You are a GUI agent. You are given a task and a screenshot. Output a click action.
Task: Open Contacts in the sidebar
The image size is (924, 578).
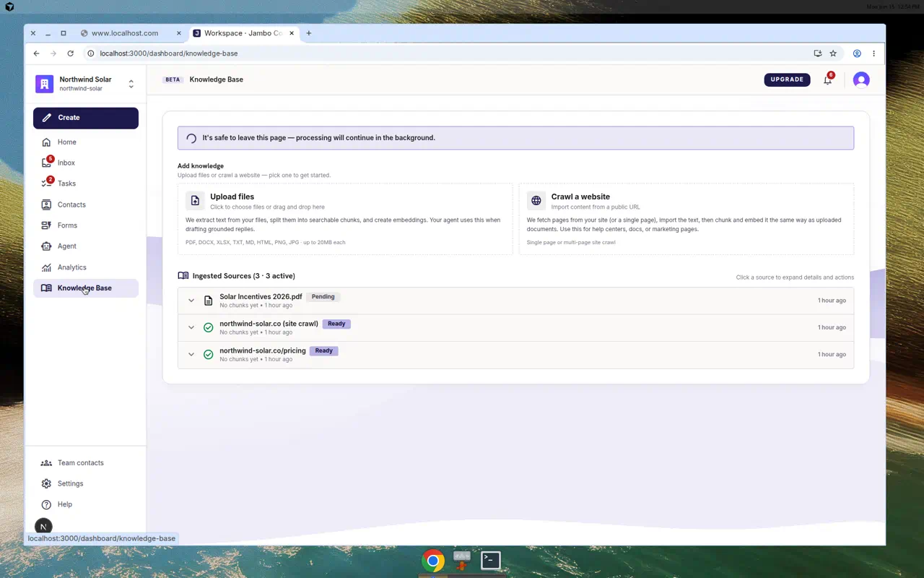86,204
